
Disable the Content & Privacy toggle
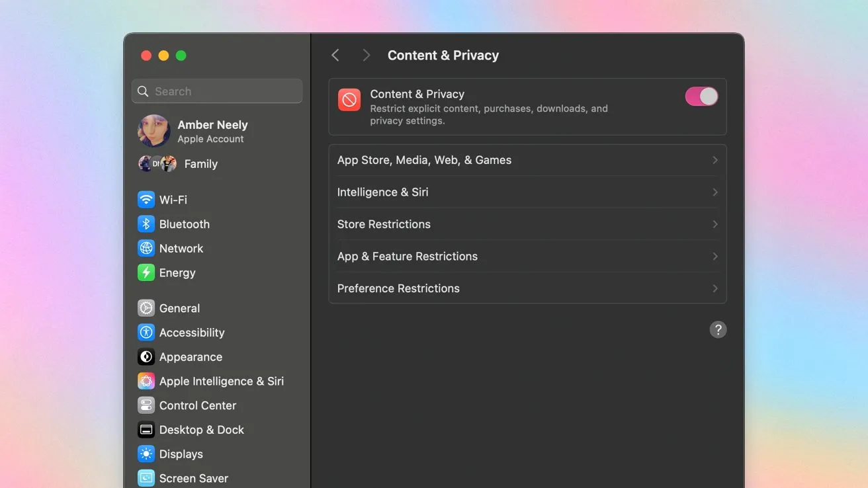pos(701,96)
